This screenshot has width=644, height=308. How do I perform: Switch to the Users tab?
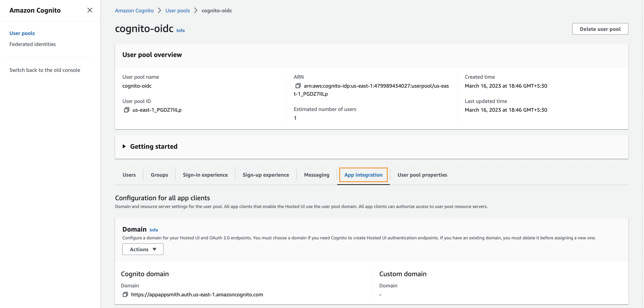[x=129, y=175]
